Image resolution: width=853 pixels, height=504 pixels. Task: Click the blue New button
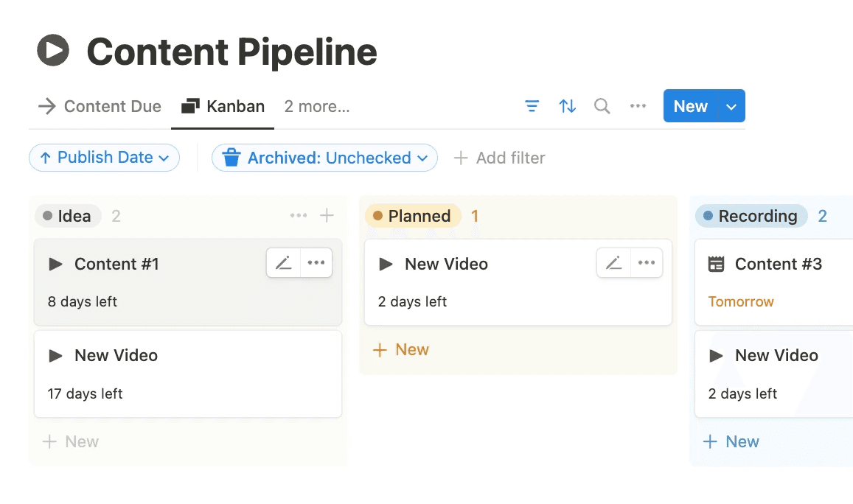pyautogui.click(x=690, y=106)
